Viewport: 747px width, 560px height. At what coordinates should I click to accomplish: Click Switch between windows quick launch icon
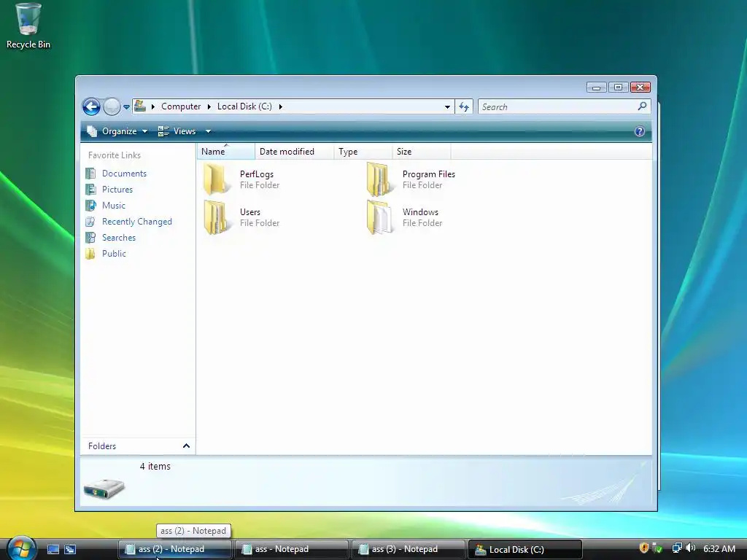coord(70,549)
